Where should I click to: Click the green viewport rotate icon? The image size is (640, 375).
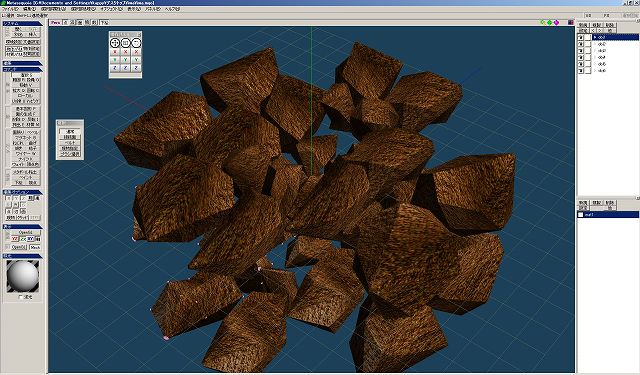coord(549,22)
